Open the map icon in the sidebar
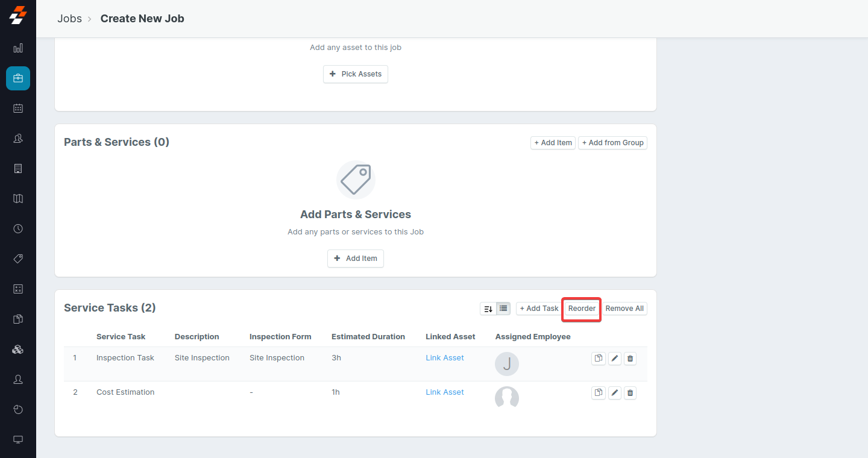Image resolution: width=868 pixels, height=458 pixels. (18, 199)
